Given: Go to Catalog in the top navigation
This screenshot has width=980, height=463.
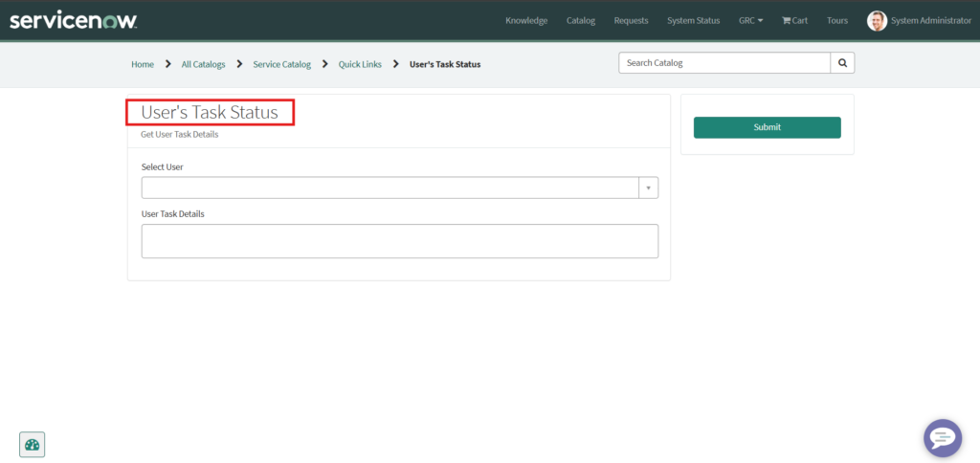Looking at the screenshot, I should point(580,21).
